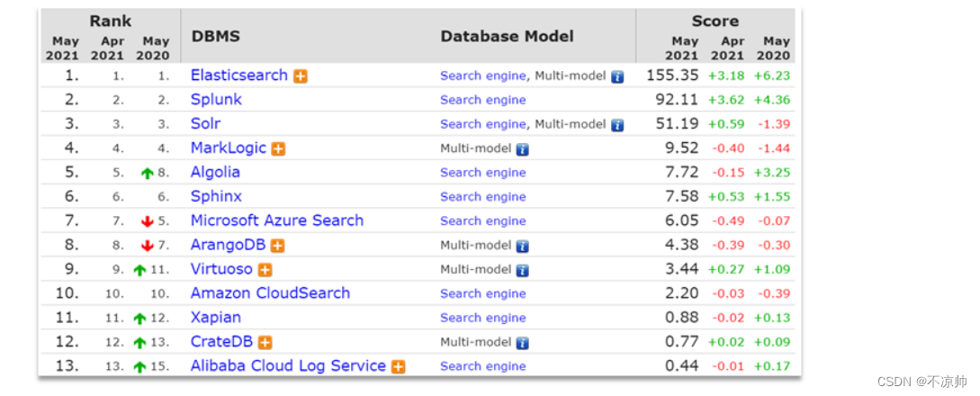Open the Elasticsearch DBMS link
This screenshot has height=396, width=980.
point(238,76)
